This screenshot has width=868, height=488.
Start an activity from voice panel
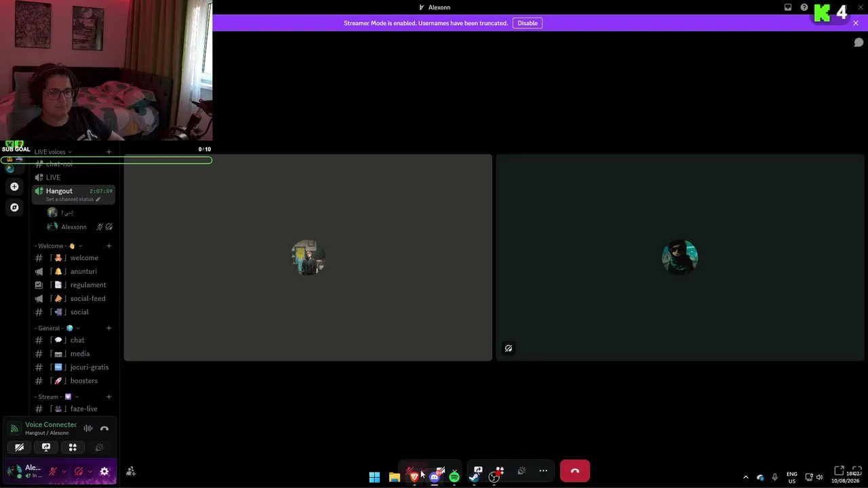(x=73, y=447)
